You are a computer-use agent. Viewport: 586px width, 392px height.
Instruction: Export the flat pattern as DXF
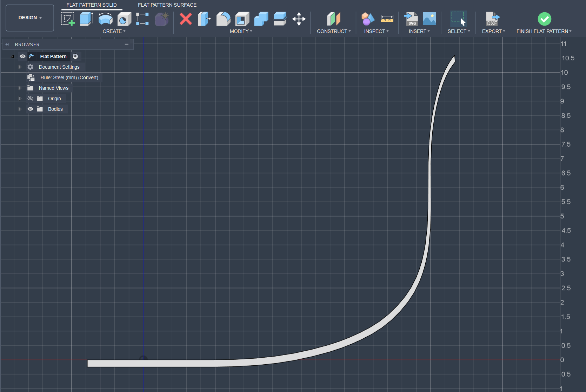[493, 19]
